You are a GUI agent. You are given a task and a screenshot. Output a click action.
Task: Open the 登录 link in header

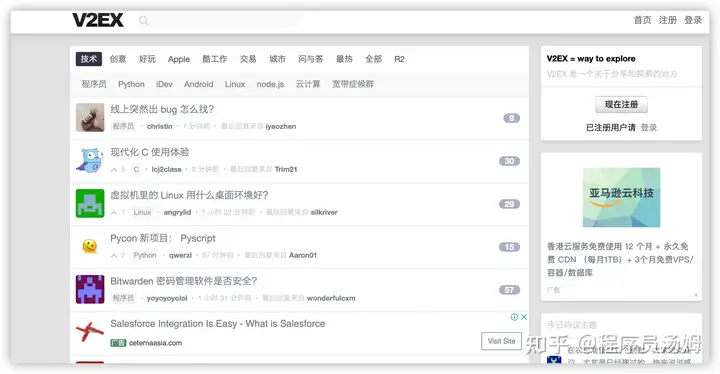[693, 20]
